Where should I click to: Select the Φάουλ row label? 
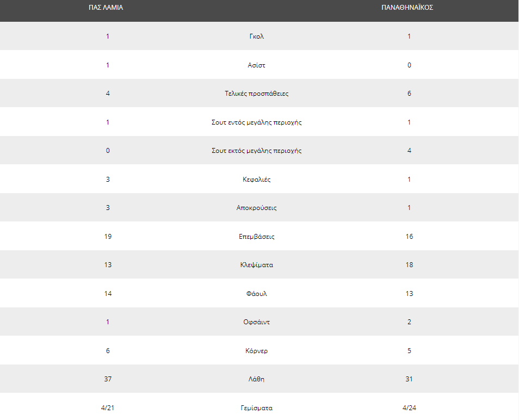pos(257,294)
